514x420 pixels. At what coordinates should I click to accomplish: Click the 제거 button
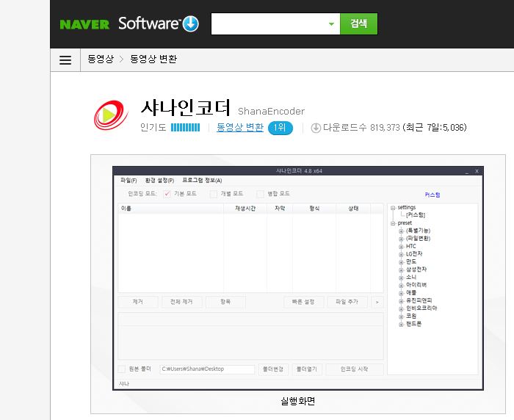[x=138, y=302]
